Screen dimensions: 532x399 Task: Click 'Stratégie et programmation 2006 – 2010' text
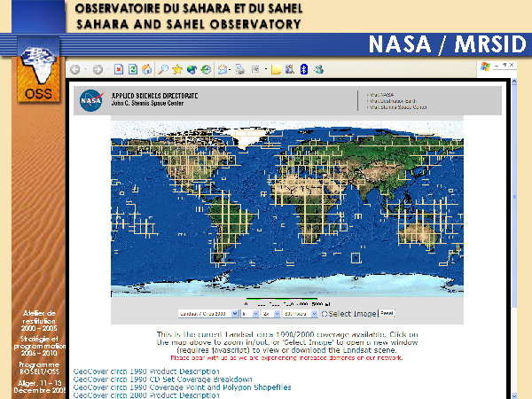39,346
